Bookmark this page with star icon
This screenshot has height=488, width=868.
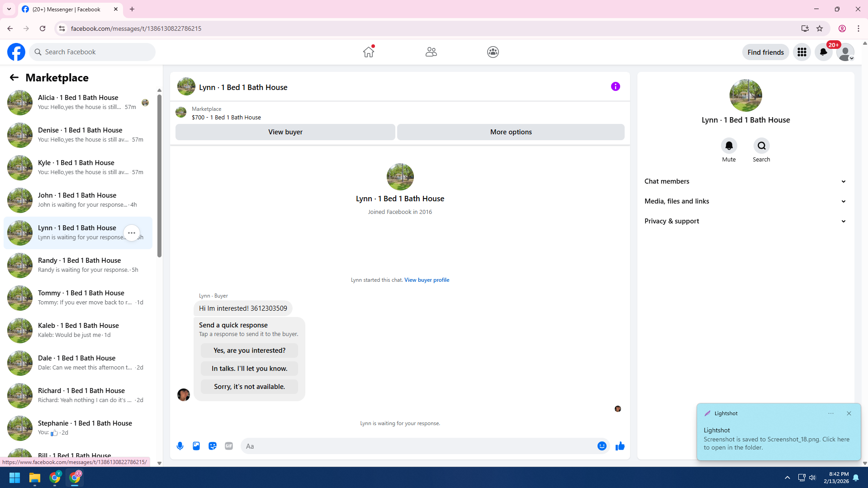(820, 28)
